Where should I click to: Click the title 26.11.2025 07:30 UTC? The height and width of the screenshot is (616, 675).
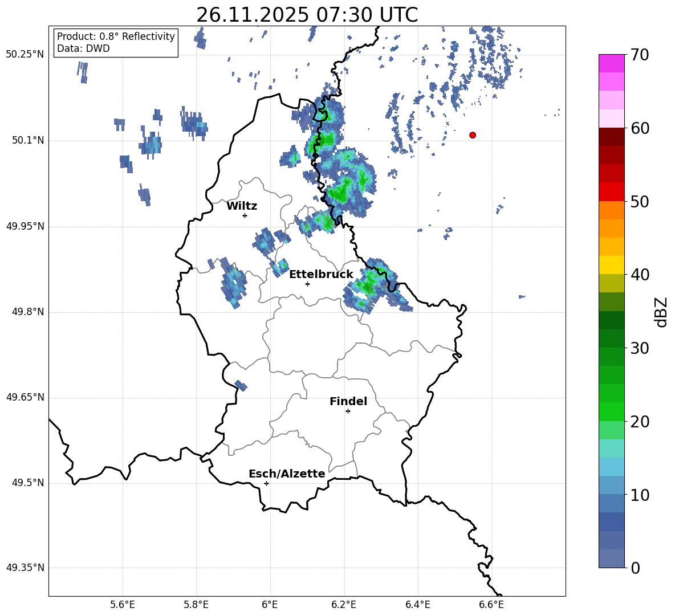(307, 15)
